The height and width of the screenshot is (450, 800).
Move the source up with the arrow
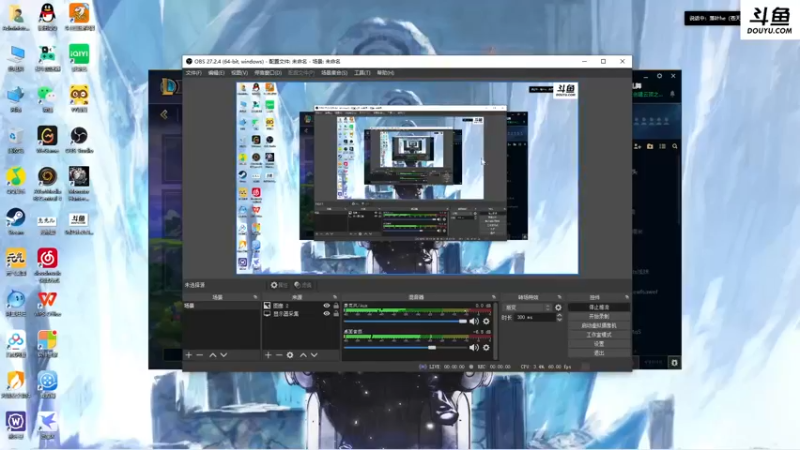coord(303,355)
